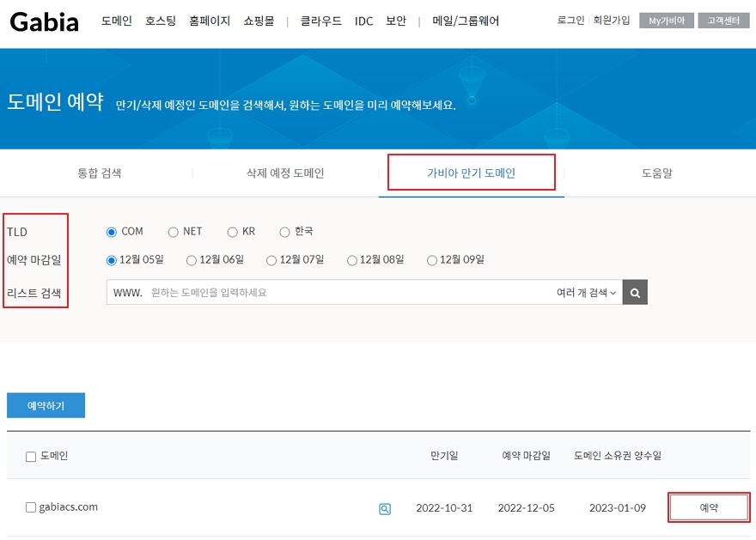Image resolution: width=756 pixels, height=540 pixels.
Task: Click expiry date 2022-10-31
Action: (x=444, y=508)
